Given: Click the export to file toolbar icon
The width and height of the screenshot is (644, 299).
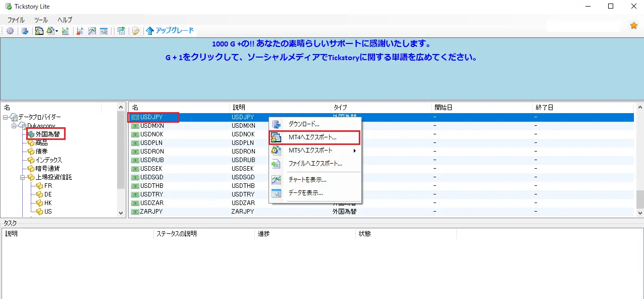Looking at the screenshot, I should [x=65, y=31].
